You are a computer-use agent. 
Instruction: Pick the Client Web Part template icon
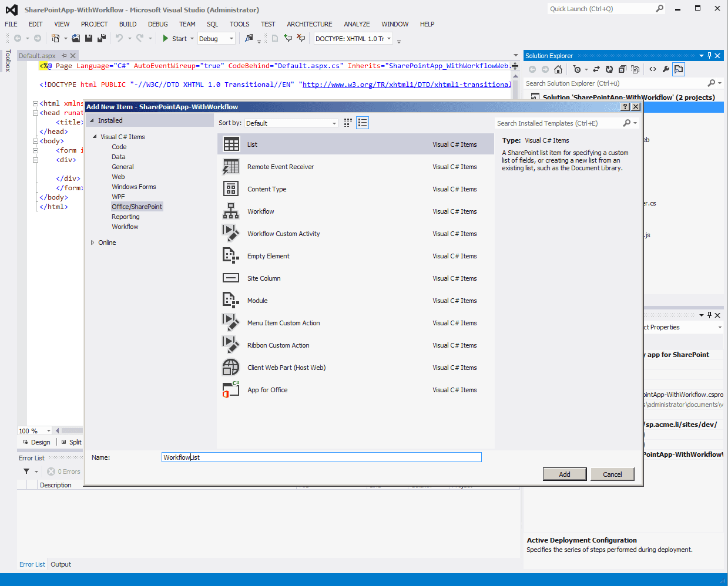231,368
